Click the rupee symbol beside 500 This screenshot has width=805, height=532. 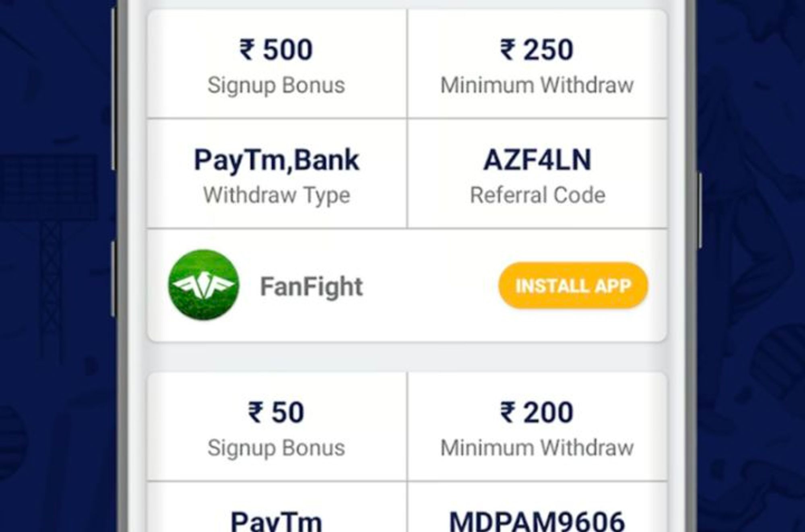coord(247,49)
